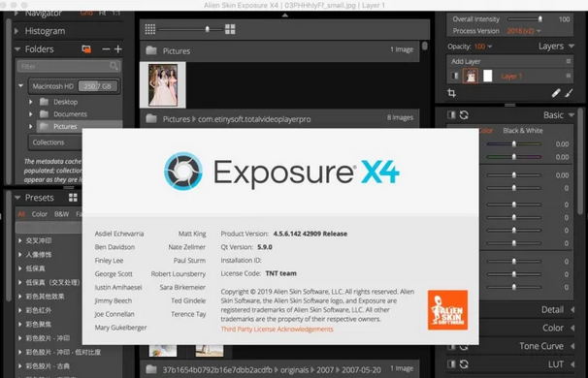The width and height of the screenshot is (588, 378).
Task: Click small grid thumbnail size icon
Action: tap(150, 29)
